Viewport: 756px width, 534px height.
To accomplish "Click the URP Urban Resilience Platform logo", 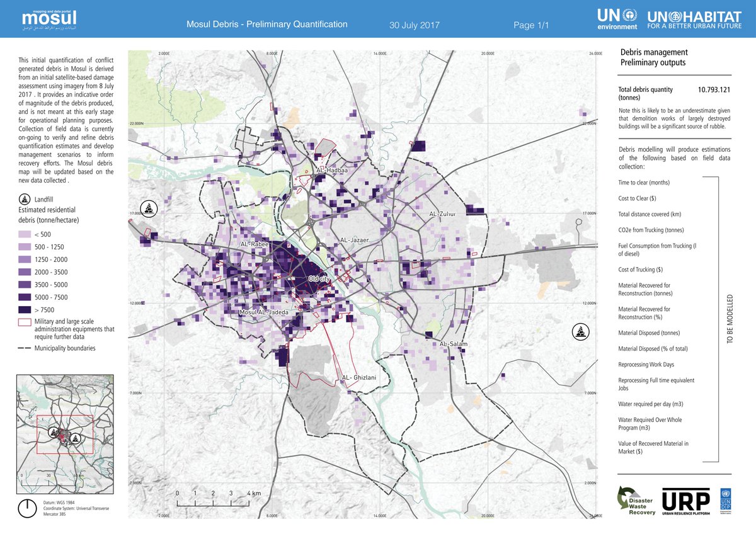I will tap(686, 502).
